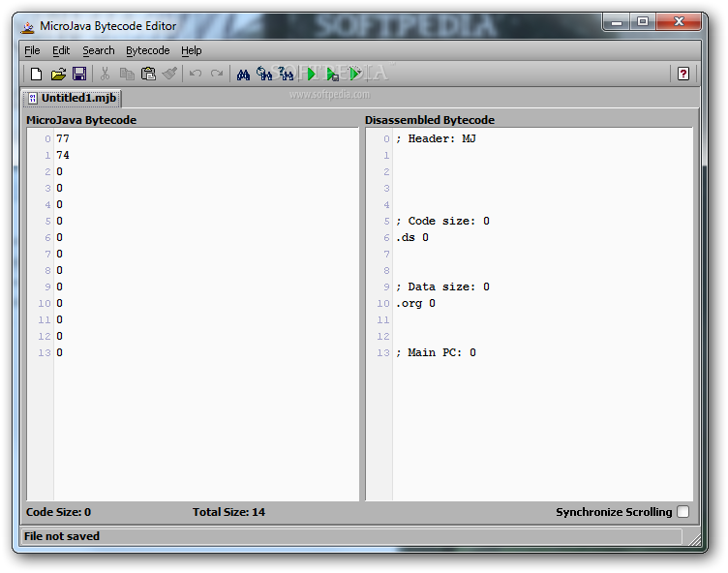Click the '.ds 0' disassembly line
Screen dimensions: 728x573
click(x=411, y=237)
